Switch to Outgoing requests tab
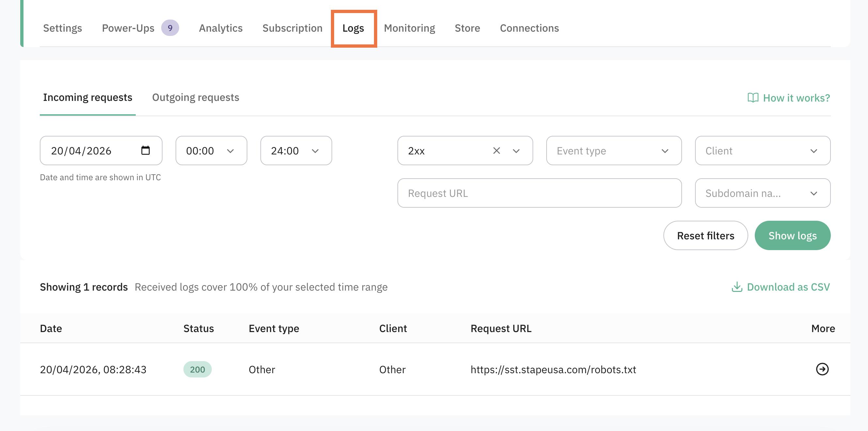Screen dimensions: 868x431 195,97
